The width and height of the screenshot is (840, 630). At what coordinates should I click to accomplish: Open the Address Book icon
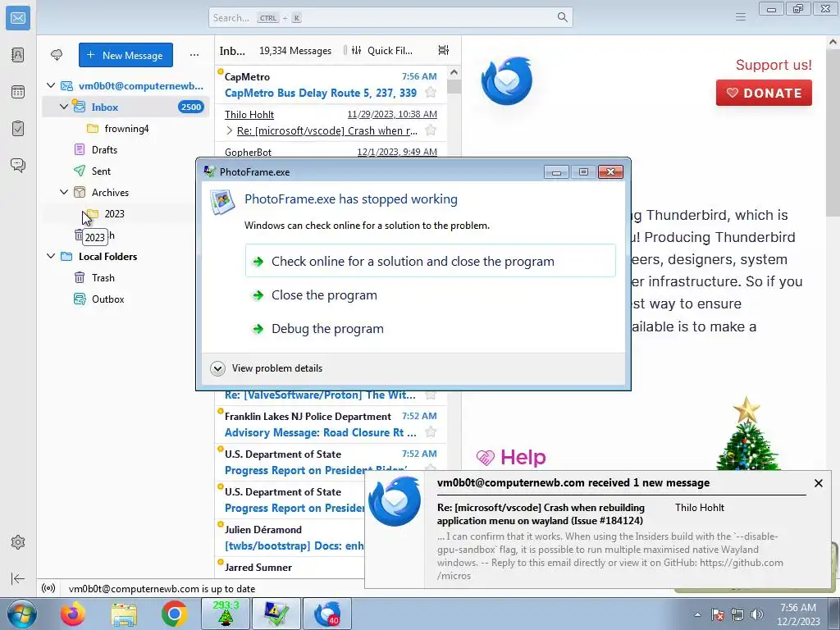tap(18, 55)
